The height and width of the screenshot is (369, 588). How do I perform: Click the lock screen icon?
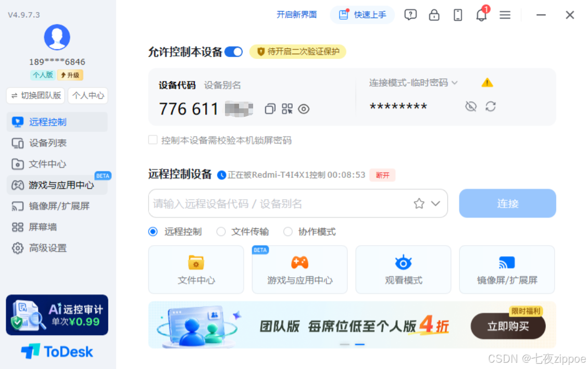[434, 15]
